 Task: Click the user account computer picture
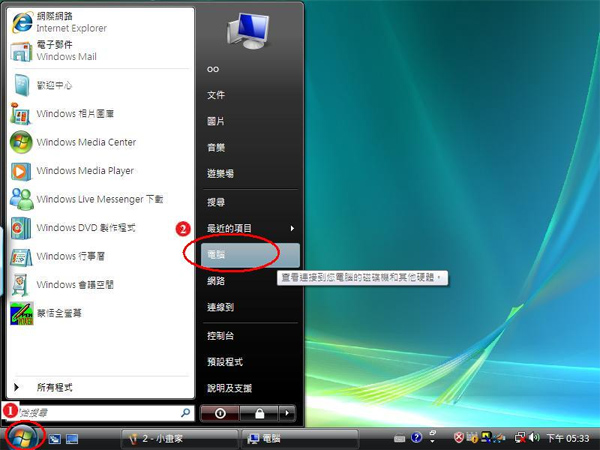(x=249, y=31)
